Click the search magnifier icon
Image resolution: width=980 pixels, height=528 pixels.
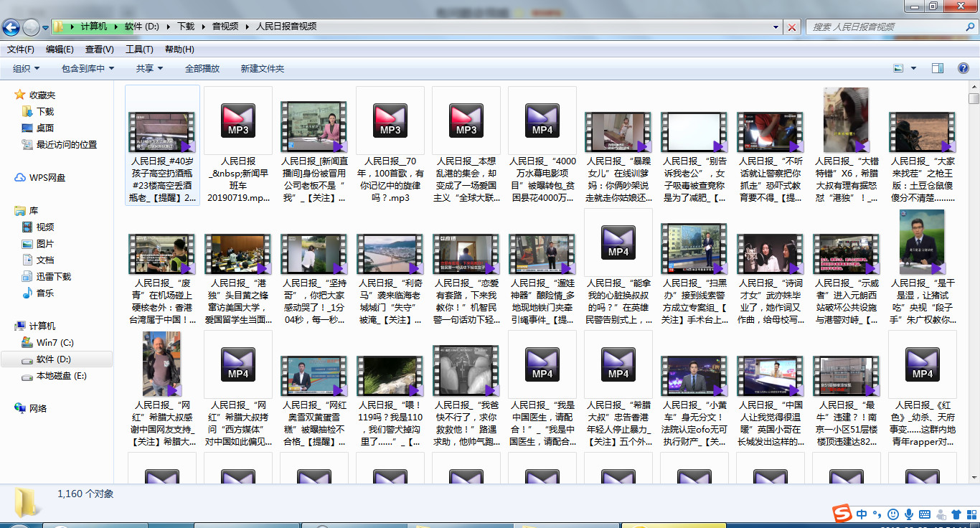point(969,27)
